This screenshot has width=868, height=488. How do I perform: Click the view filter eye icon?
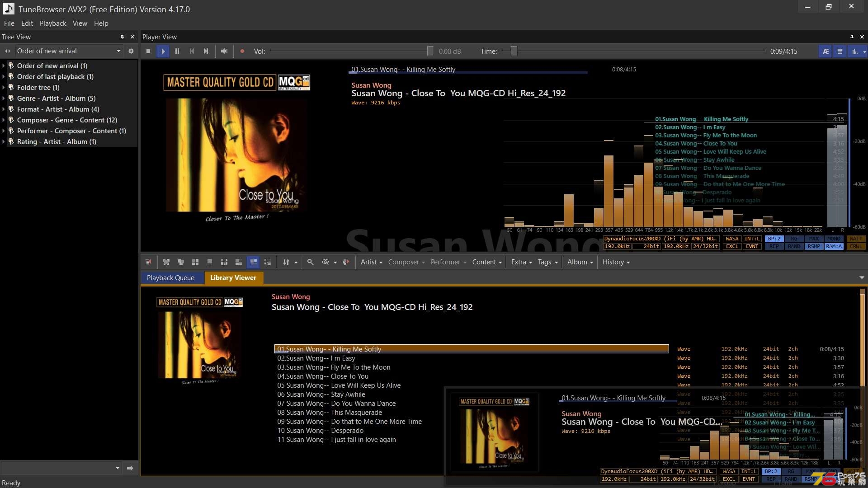(325, 262)
